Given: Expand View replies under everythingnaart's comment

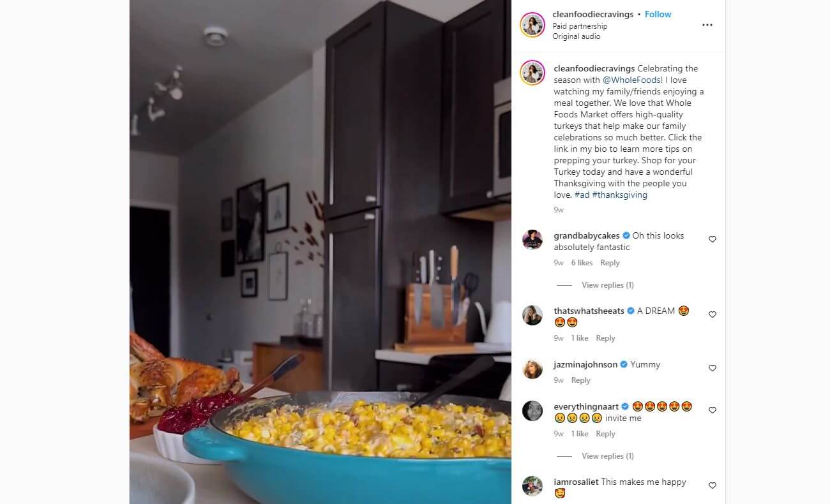Looking at the screenshot, I should coord(607,456).
